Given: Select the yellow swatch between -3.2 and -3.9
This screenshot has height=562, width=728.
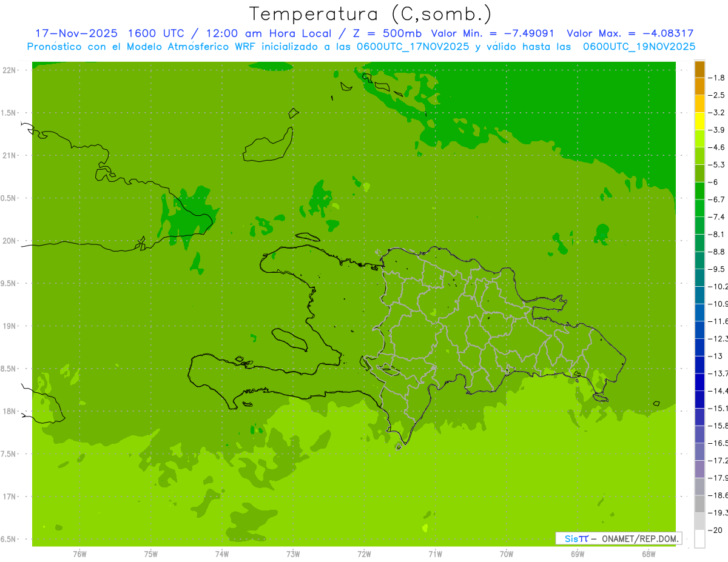Looking at the screenshot, I should (x=699, y=121).
